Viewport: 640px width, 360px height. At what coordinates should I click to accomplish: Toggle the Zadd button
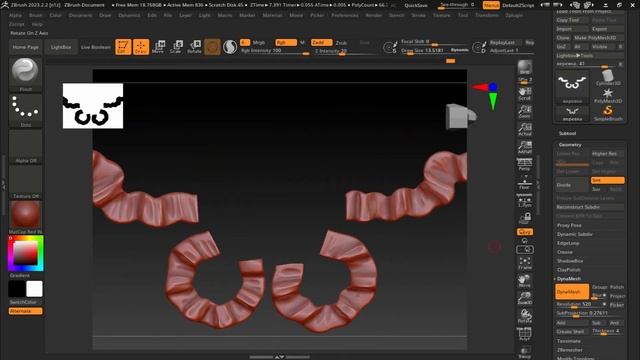322,42
